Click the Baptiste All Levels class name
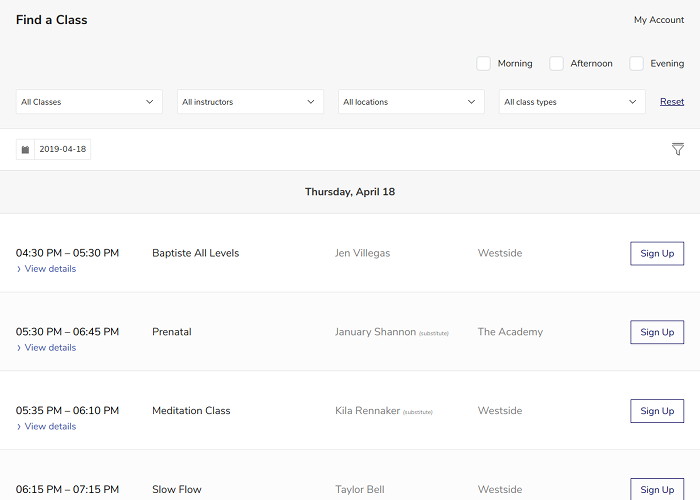Image resolution: width=700 pixels, height=500 pixels. [x=196, y=253]
